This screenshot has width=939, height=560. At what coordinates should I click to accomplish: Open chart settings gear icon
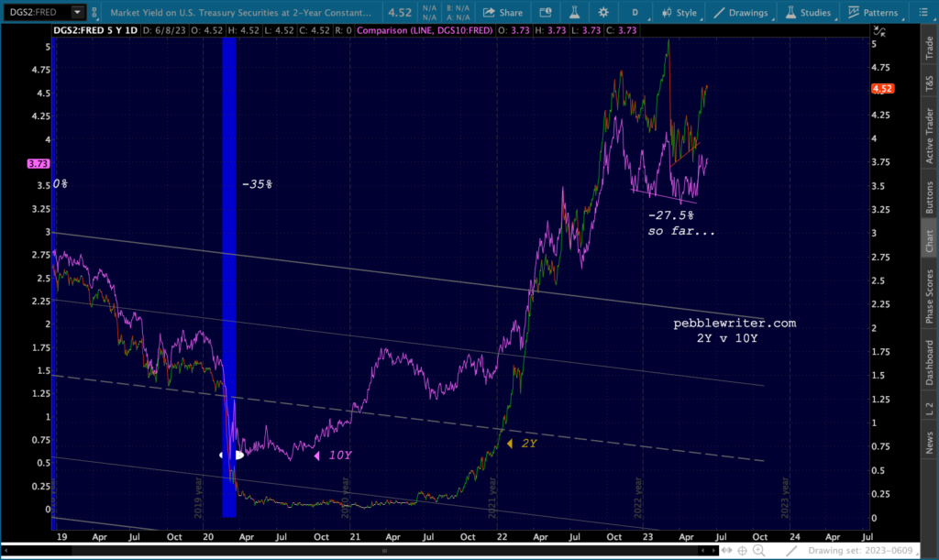point(603,13)
